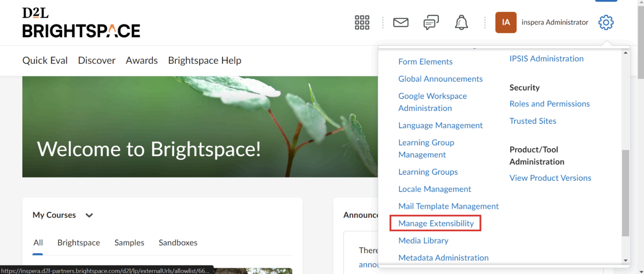
Task: Open Learning Group Management link
Action: [x=426, y=149]
